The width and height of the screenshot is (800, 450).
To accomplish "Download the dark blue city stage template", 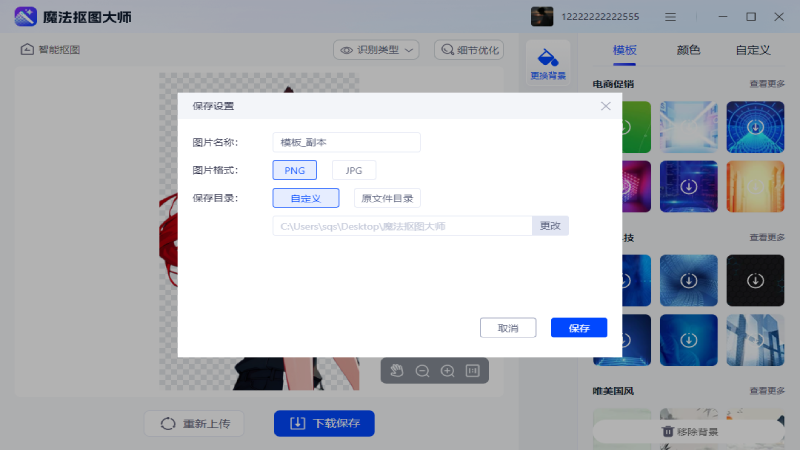I will click(x=688, y=187).
